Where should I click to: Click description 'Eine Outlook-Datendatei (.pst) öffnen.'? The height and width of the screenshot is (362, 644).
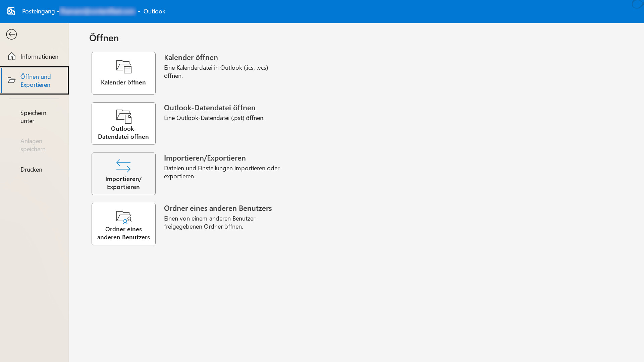pos(214,118)
